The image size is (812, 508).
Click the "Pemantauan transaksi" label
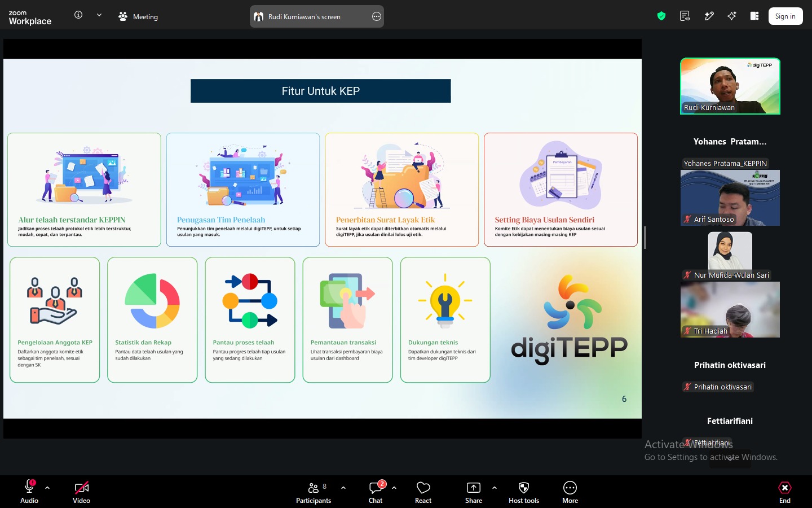pyautogui.click(x=343, y=343)
